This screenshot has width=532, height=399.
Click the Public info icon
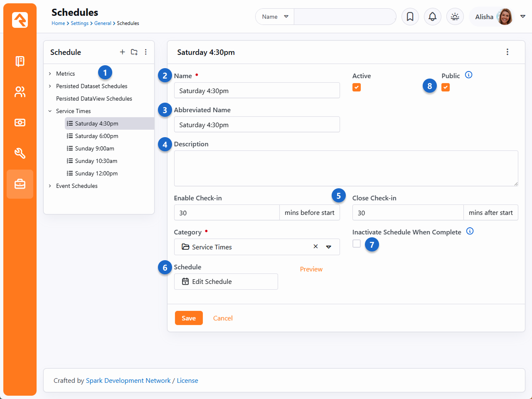click(468, 75)
